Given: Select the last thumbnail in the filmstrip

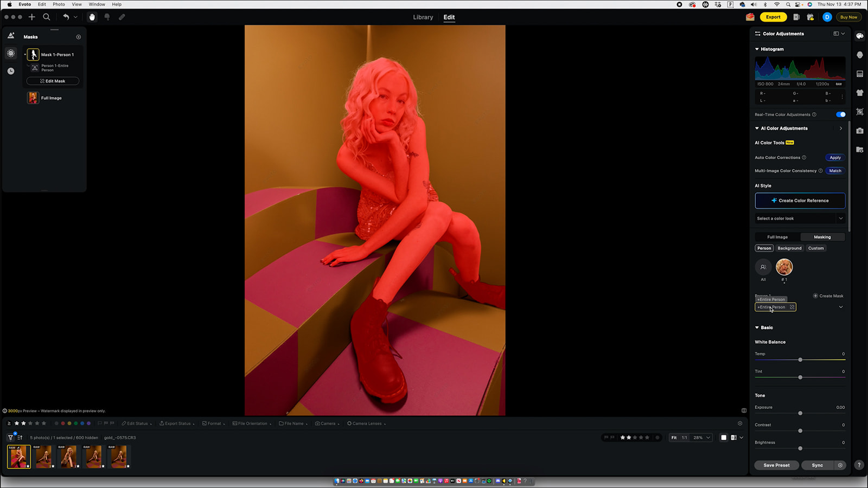Looking at the screenshot, I should pyautogui.click(x=119, y=457).
